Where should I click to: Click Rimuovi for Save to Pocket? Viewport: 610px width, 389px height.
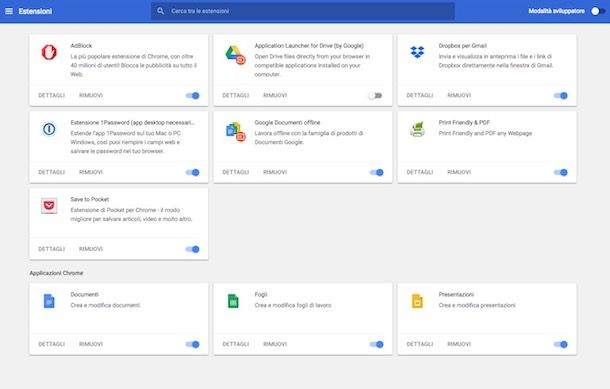pos(91,249)
